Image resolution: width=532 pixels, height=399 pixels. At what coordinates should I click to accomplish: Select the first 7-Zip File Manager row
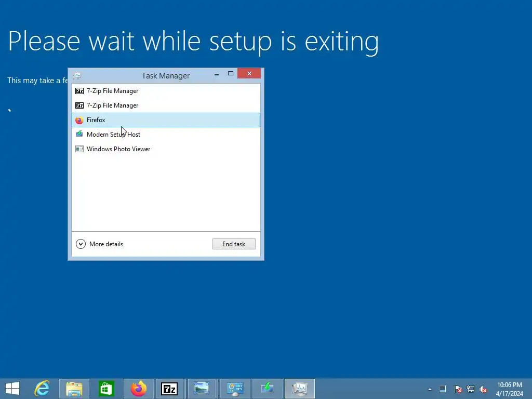166,91
